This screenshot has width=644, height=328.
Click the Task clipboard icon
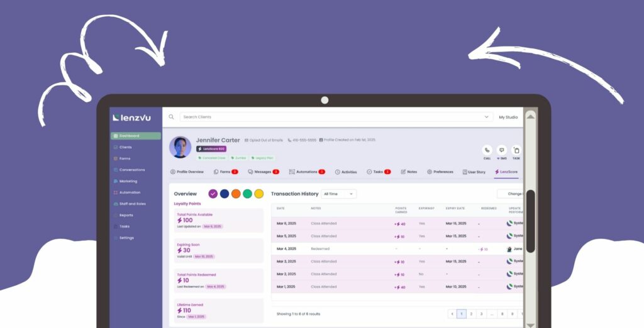pos(516,150)
